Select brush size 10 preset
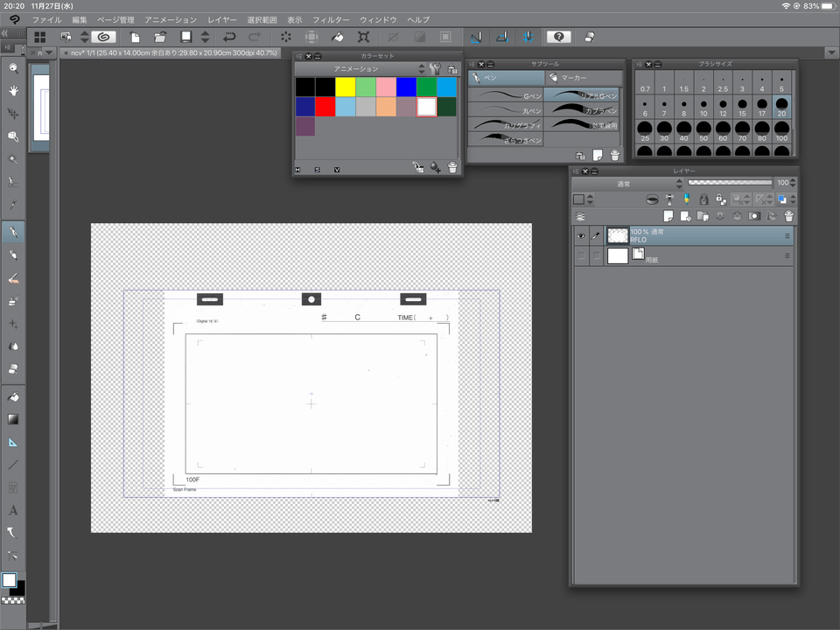Viewport: 840px width, 630px height. pos(703,108)
